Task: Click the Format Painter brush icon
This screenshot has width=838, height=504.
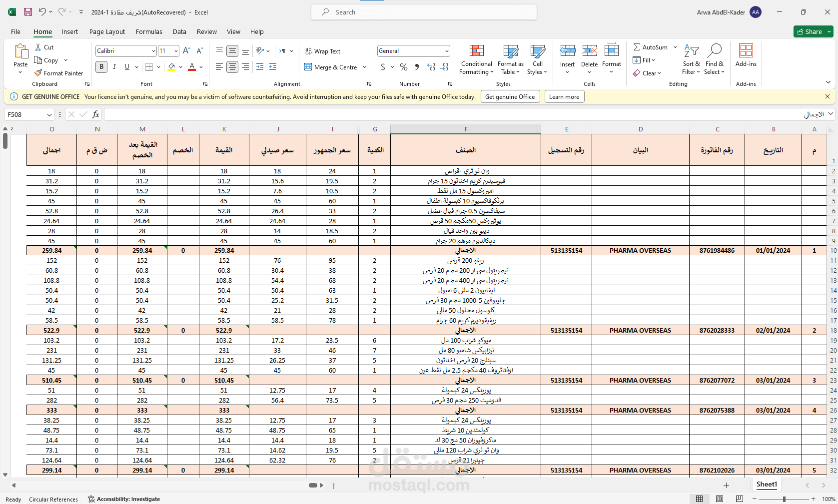Action: 38,73
